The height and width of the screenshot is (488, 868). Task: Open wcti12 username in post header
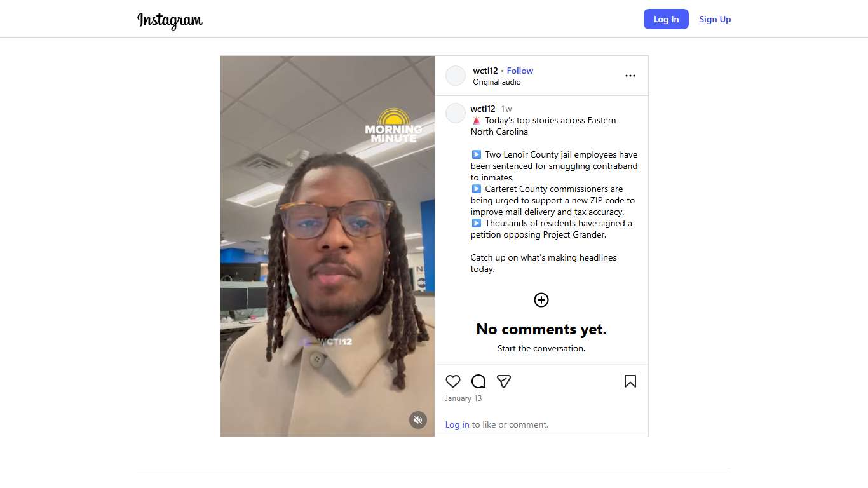485,71
